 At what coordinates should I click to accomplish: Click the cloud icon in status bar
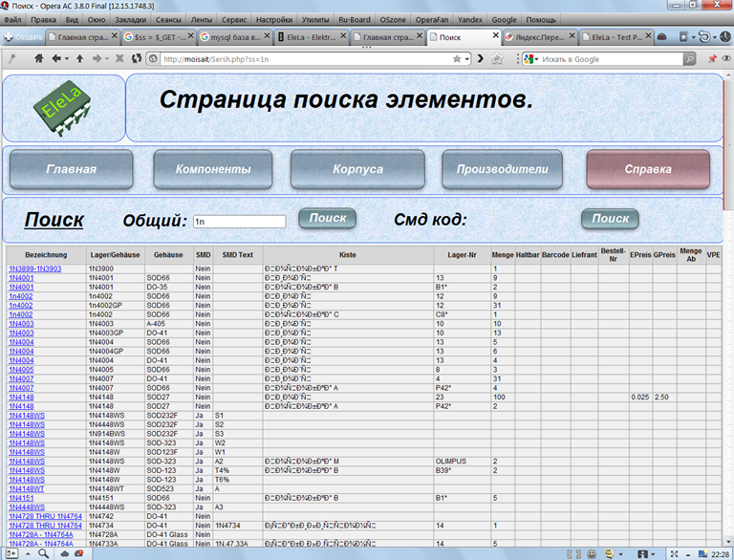pyautogui.click(x=65, y=554)
